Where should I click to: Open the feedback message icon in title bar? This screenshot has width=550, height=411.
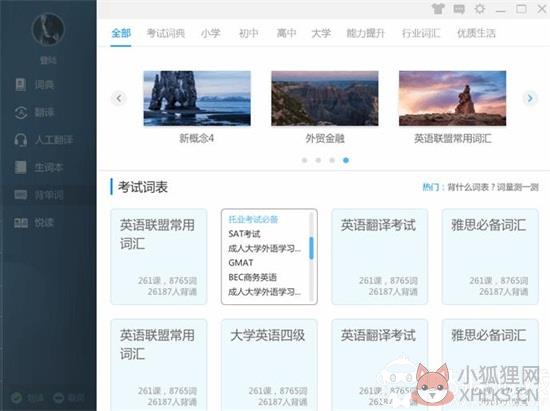[459, 9]
